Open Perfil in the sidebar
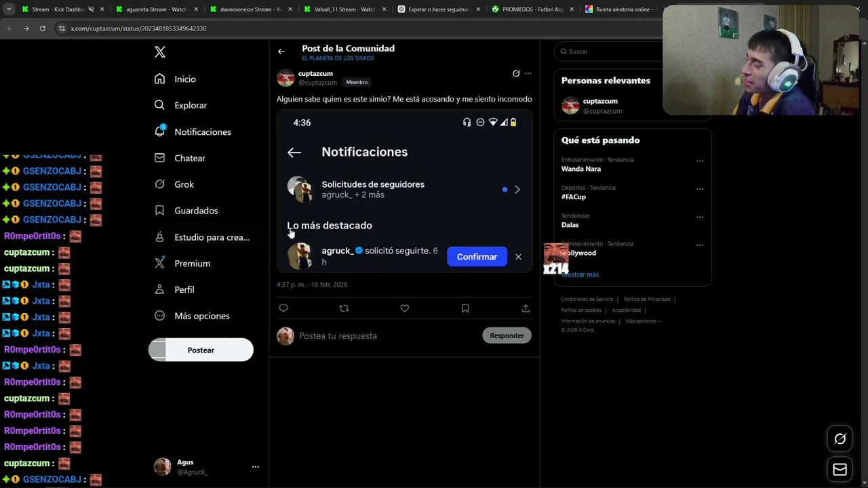The width and height of the screenshot is (868, 488). tap(174, 289)
